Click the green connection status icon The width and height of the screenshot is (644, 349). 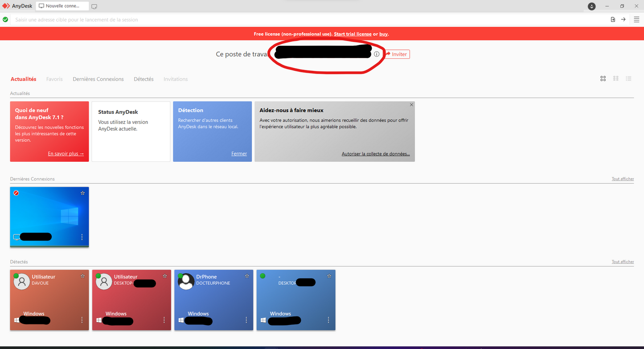click(x=5, y=20)
